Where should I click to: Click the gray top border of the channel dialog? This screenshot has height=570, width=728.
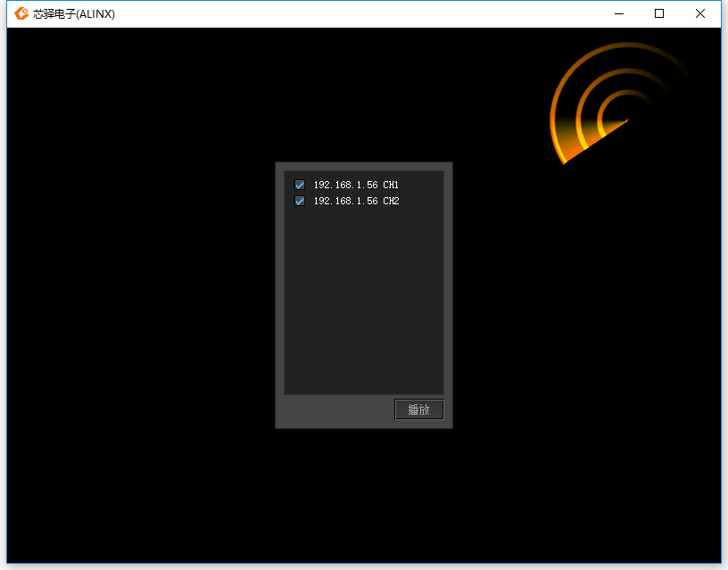click(x=364, y=166)
